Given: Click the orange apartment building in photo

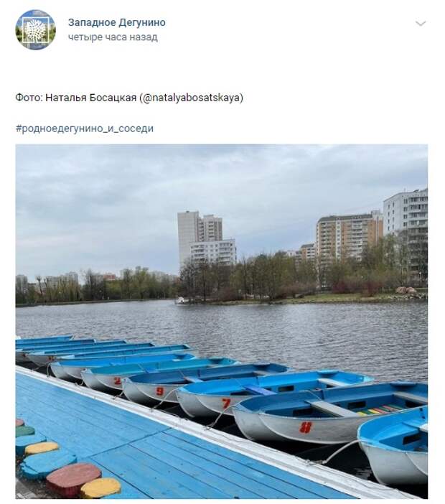Looking at the screenshot, I should 349,236.
